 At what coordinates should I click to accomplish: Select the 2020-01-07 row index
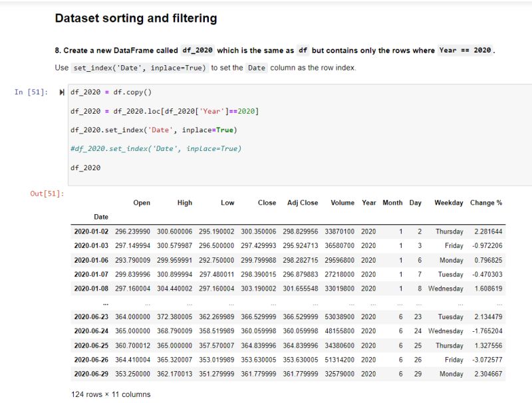pyautogui.click(x=91, y=274)
